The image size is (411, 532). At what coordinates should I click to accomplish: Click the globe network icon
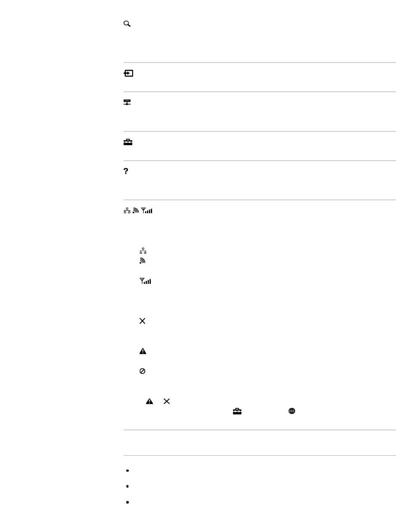pyautogui.click(x=292, y=411)
